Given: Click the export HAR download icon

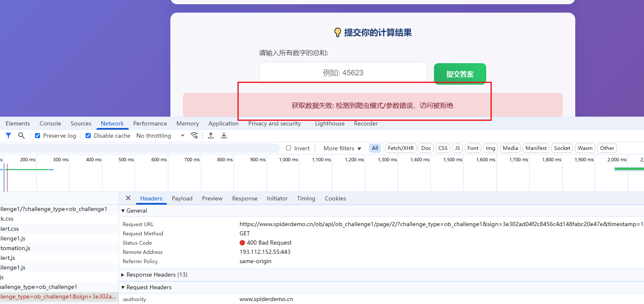Looking at the screenshot, I should 224,136.
